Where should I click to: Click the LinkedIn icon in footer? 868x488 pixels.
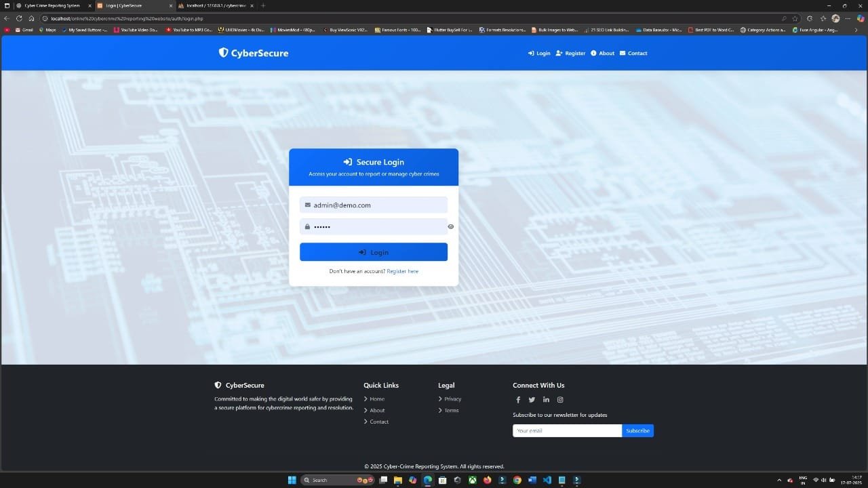point(546,400)
